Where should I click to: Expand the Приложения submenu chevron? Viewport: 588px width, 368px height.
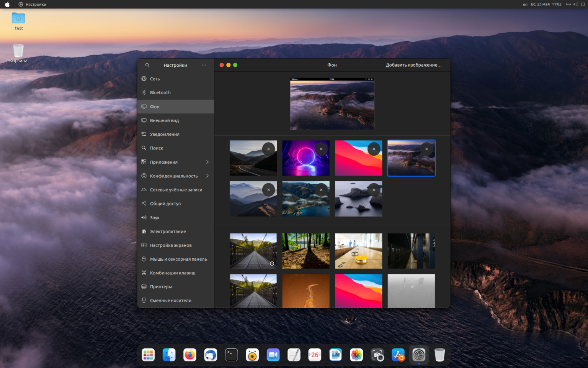pyautogui.click(x=207, y=162)
